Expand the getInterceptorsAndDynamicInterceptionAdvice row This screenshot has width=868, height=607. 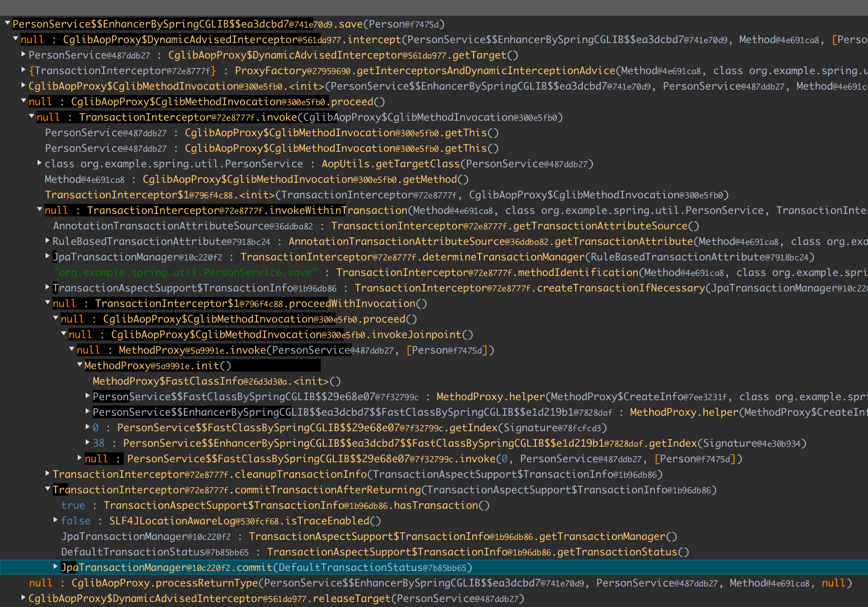[24, 69]
